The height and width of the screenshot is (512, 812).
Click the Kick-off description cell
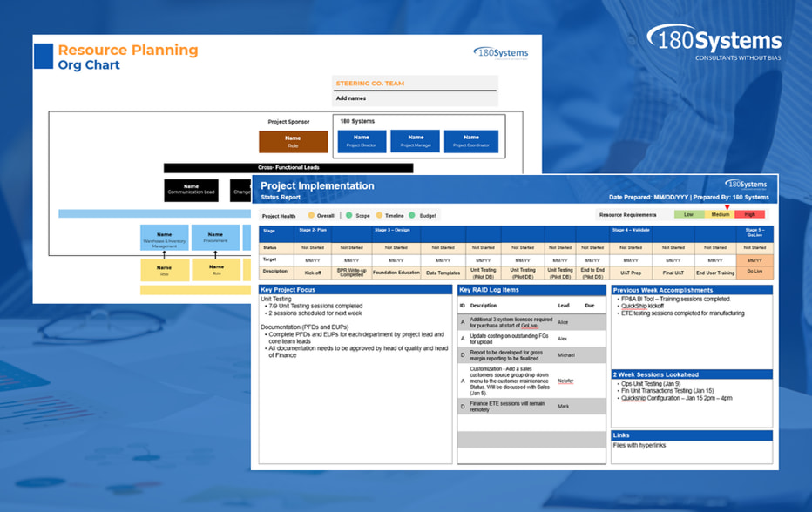[313, 273]
